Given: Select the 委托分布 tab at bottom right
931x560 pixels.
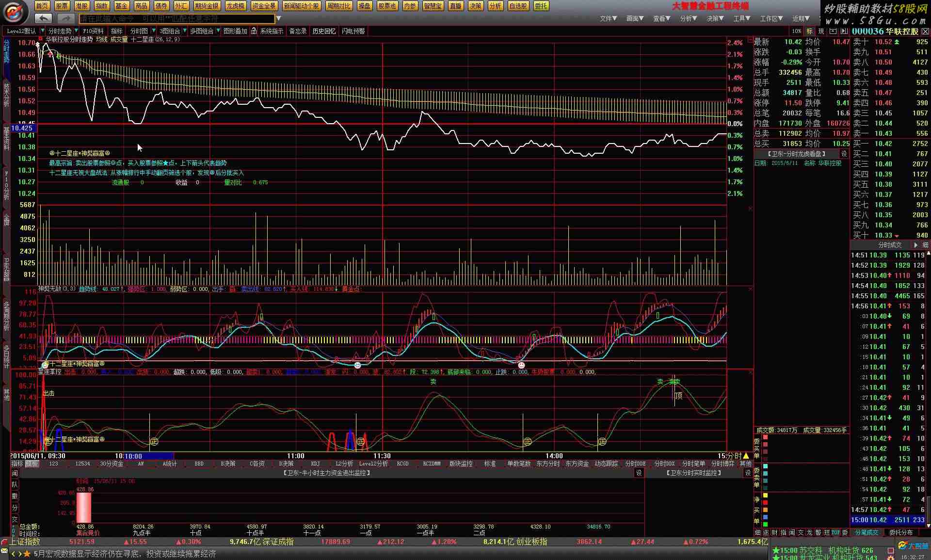Looking at the screenshot, I should point(901,532).
